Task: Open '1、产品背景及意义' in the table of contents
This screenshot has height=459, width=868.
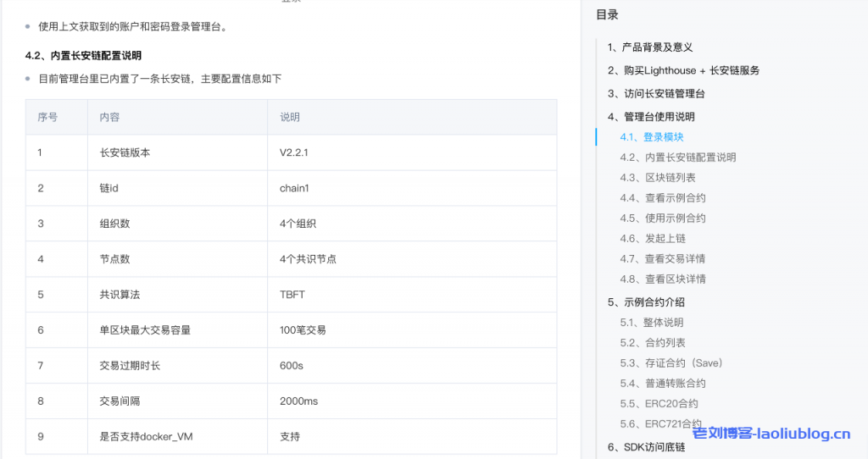Action: tap(649, 47)
